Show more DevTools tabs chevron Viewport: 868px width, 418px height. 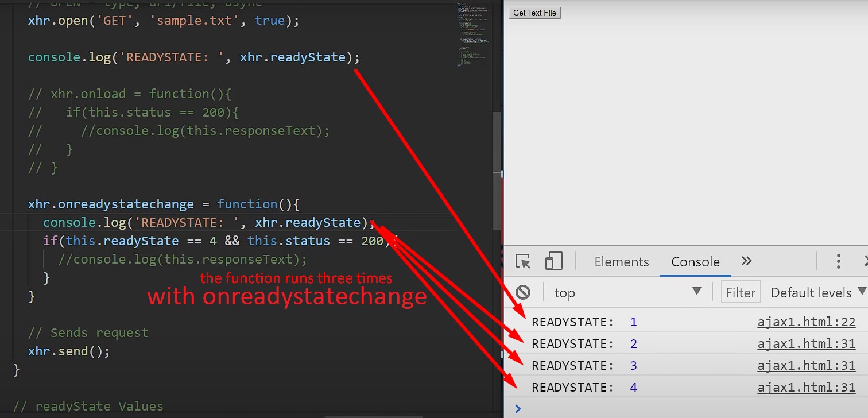click(746, 261)
